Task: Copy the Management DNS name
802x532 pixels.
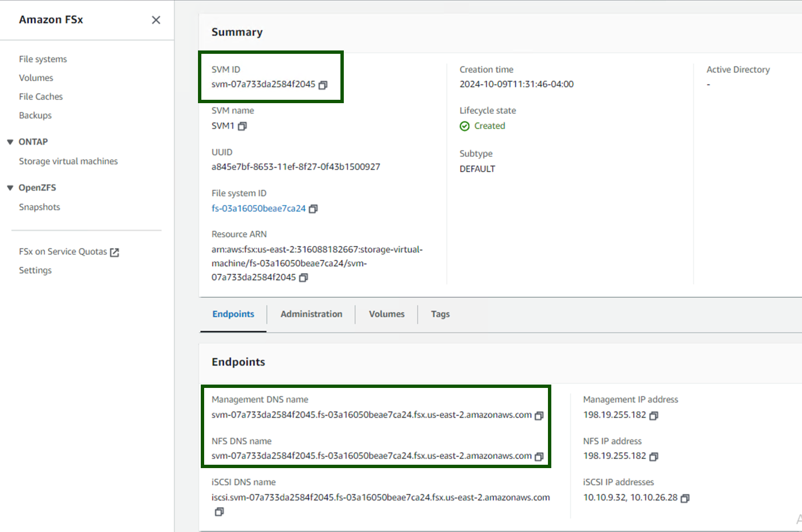Action: [539, 415]
